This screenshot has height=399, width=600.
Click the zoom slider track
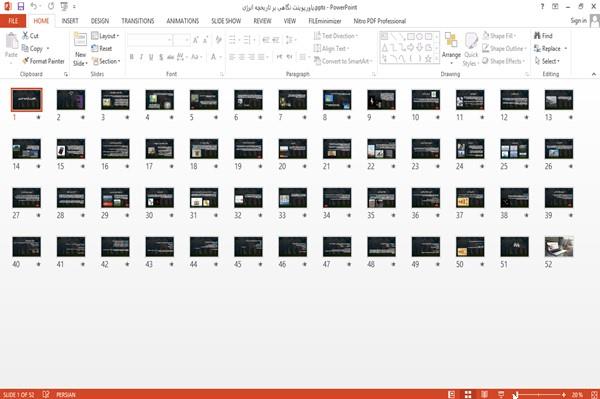point(539,394)
